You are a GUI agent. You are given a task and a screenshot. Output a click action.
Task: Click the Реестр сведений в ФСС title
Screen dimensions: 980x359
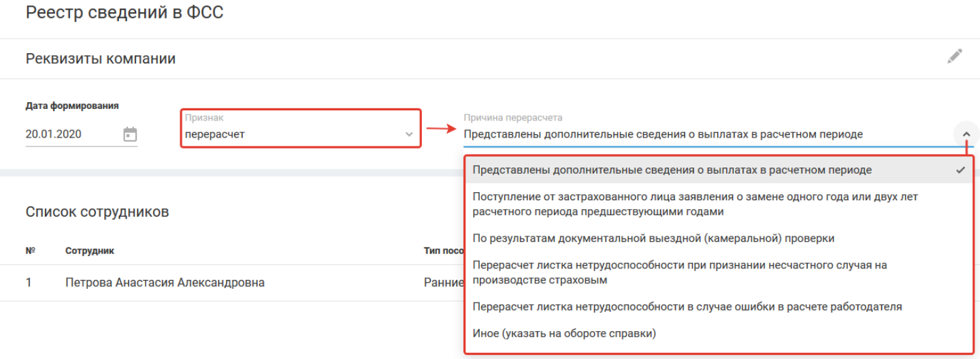(x=125, y=13)
